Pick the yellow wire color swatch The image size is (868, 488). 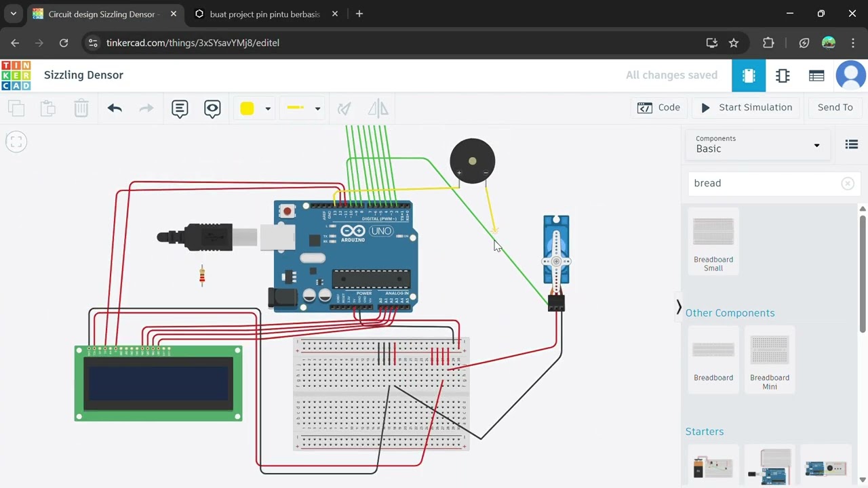pyautogui.click(x=247, y=108)
